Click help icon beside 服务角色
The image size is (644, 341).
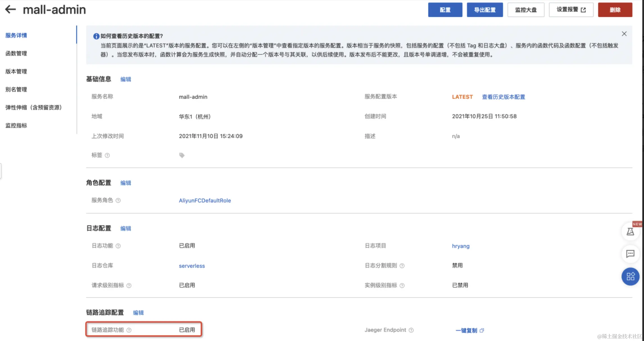(x=118, y=200)
